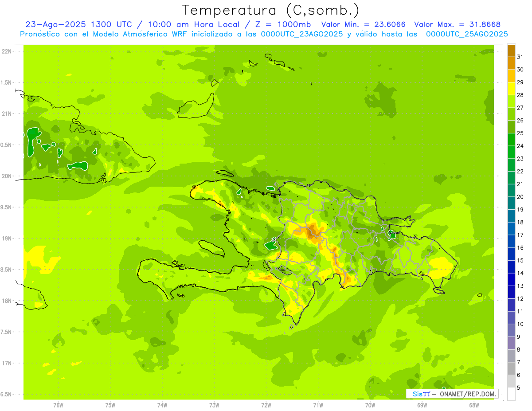Click the legend value "20"
Screen dimensions: 532x411
click(520, 197)
